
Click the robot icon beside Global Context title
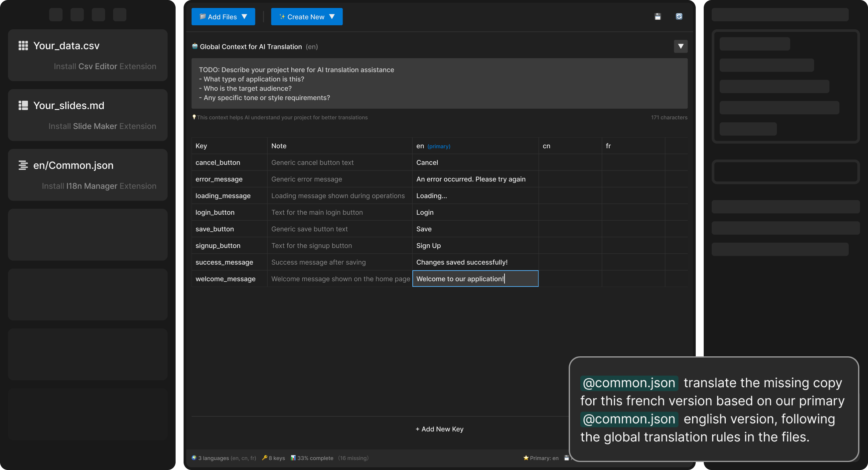(195, 46)
